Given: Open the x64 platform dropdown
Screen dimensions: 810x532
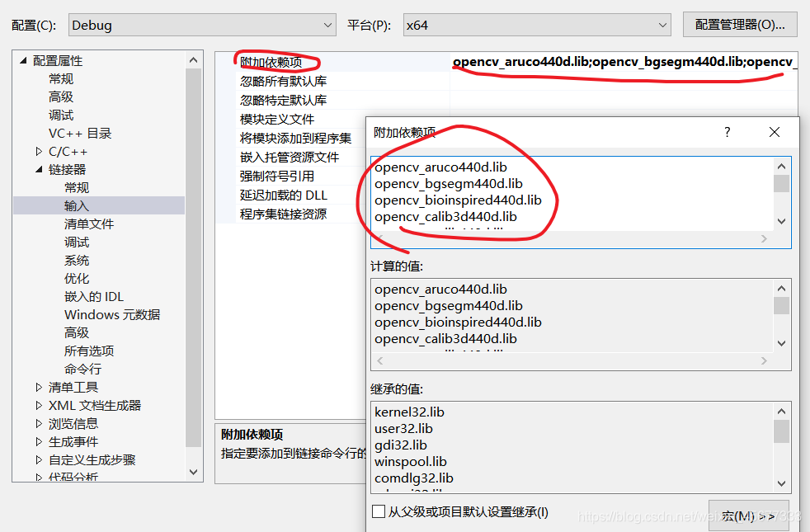Looking at the screenshot, I should click(665, 25).
